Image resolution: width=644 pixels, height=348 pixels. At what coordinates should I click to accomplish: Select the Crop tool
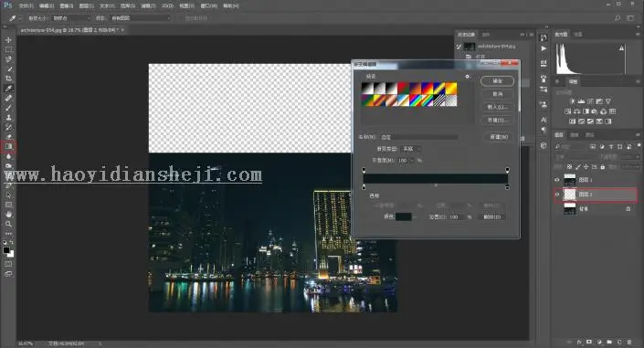(8, 79)
